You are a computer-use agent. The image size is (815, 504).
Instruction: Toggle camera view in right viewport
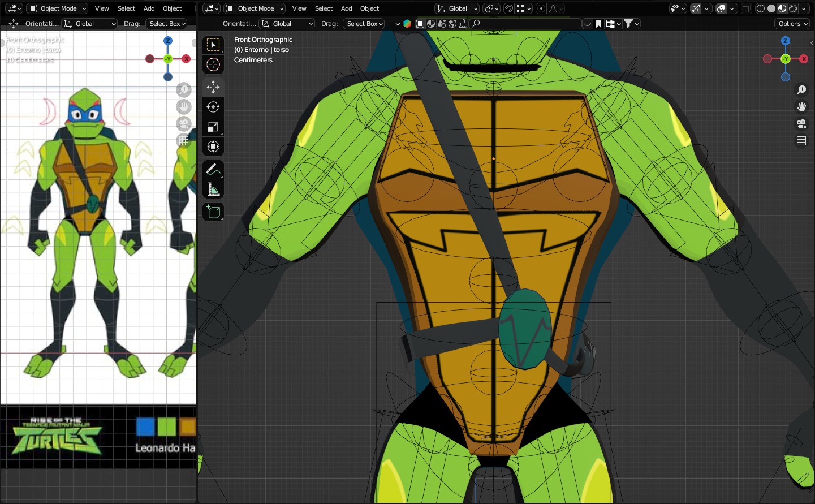pyautogui.click(x=801, y=124)
